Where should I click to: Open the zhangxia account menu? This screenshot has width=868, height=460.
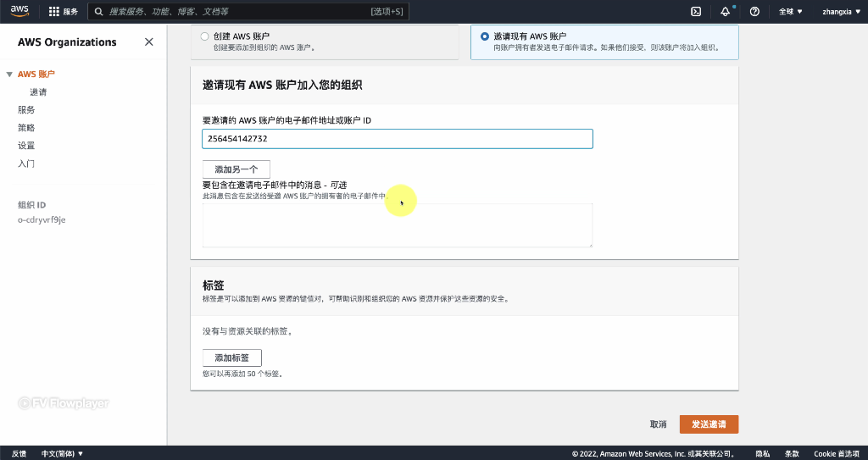(x=841, y=12)
